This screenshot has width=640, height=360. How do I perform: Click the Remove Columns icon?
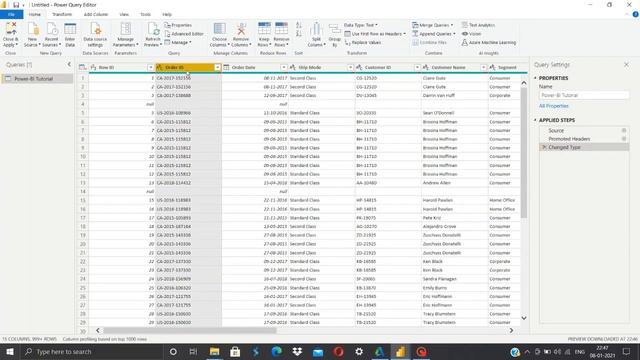click(241, 30)
